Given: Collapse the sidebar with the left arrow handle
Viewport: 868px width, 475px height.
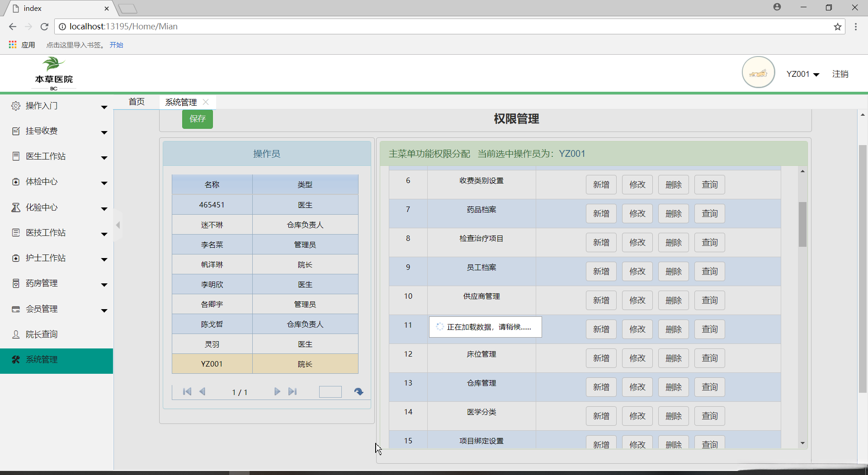Looking at the screenshot, I should click(x=118, y=225).
